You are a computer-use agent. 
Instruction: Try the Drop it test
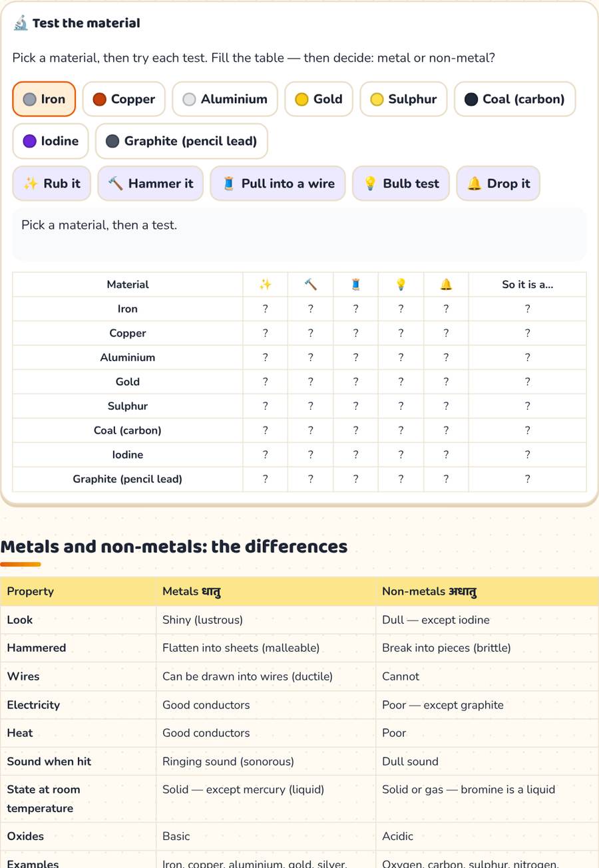pyautogui.click(x=498, y=184)
